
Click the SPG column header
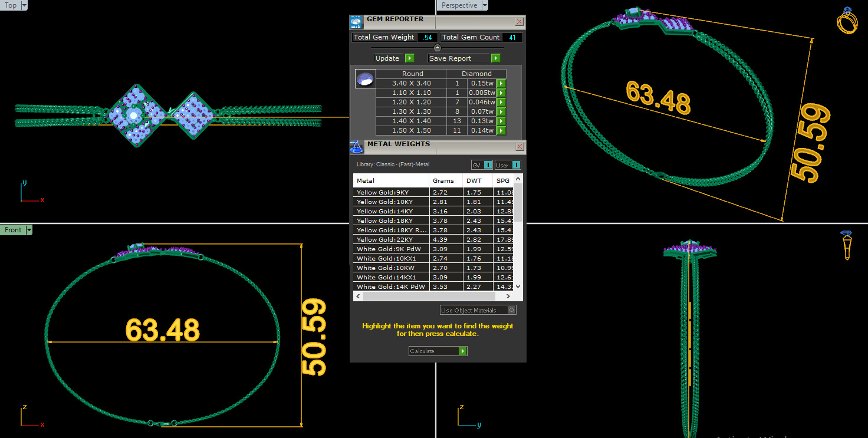pos(503,180)
